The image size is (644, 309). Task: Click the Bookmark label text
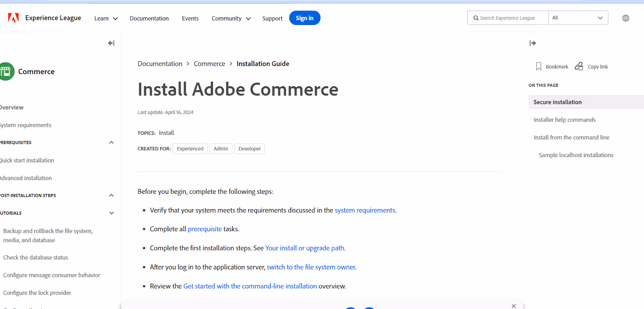click(x=557, y=67)
